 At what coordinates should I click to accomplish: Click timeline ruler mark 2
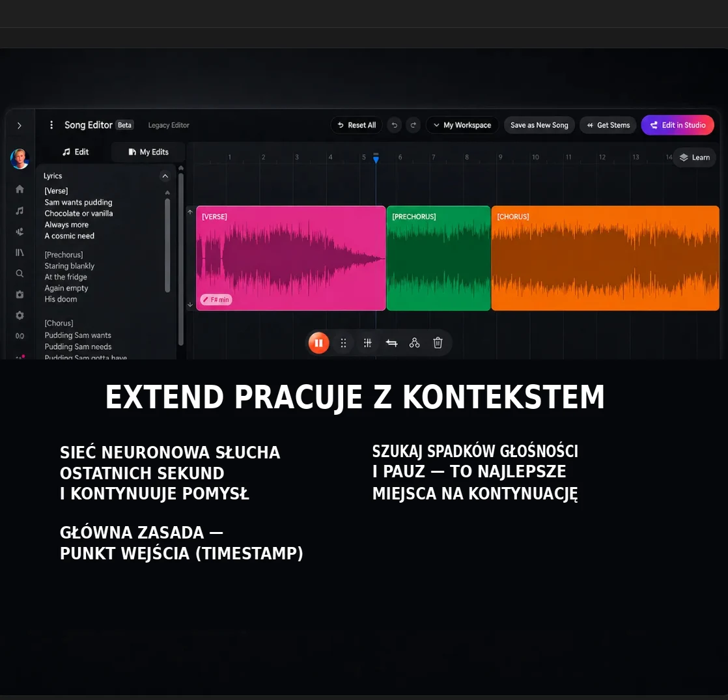pos(263,158)
